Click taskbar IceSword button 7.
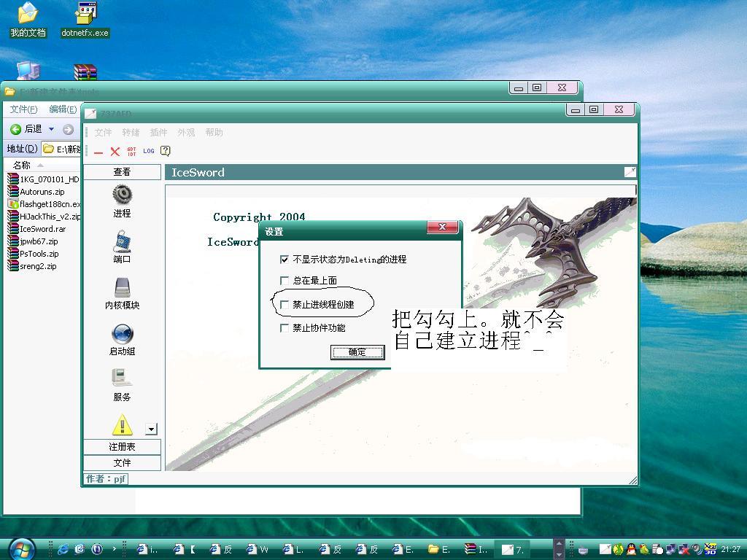Image resolution: width=747 pixels, height=560 pixels. [513, 550]
